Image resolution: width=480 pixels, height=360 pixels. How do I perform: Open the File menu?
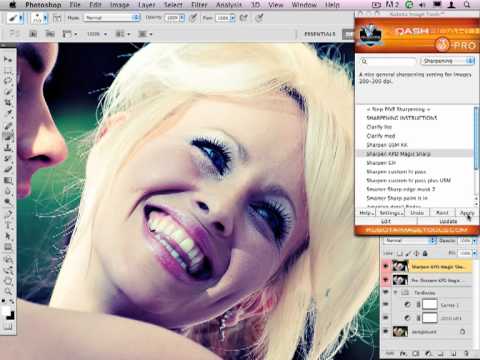[75, 5]
